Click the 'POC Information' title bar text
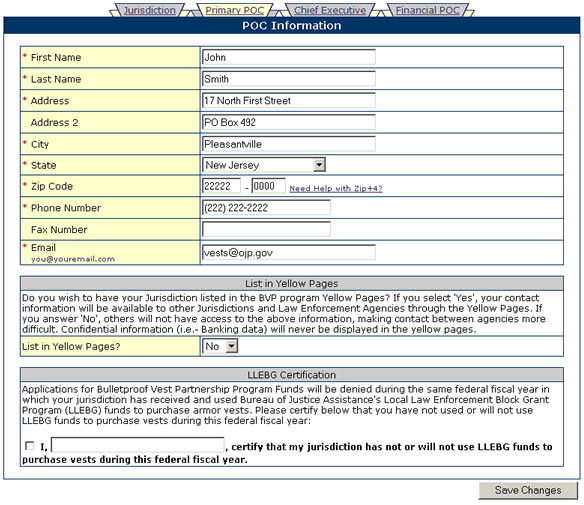584x505 pixels. (x=292, y=25)
